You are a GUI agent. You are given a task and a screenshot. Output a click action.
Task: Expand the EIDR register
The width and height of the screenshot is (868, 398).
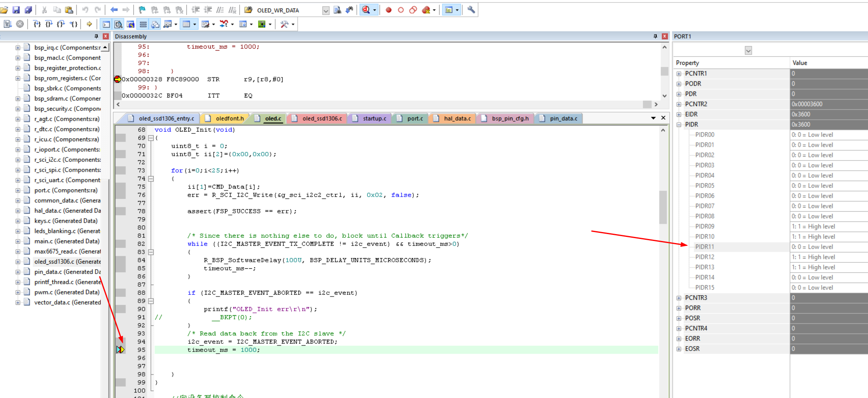coord(679,115)
